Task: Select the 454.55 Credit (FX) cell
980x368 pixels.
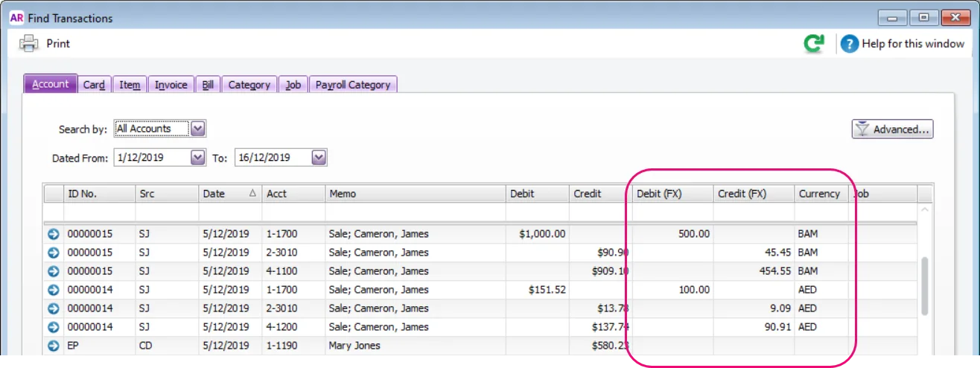Action: 754,271
